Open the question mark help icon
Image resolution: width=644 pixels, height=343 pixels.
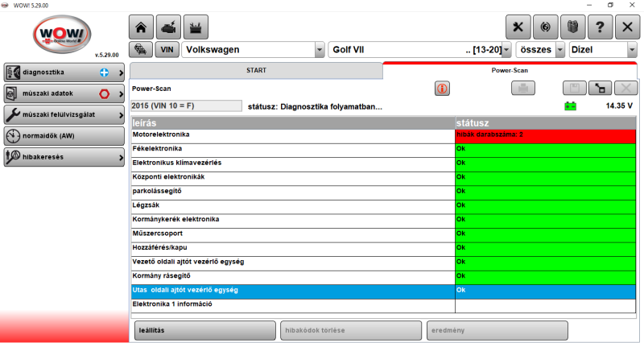coord(600,27)
